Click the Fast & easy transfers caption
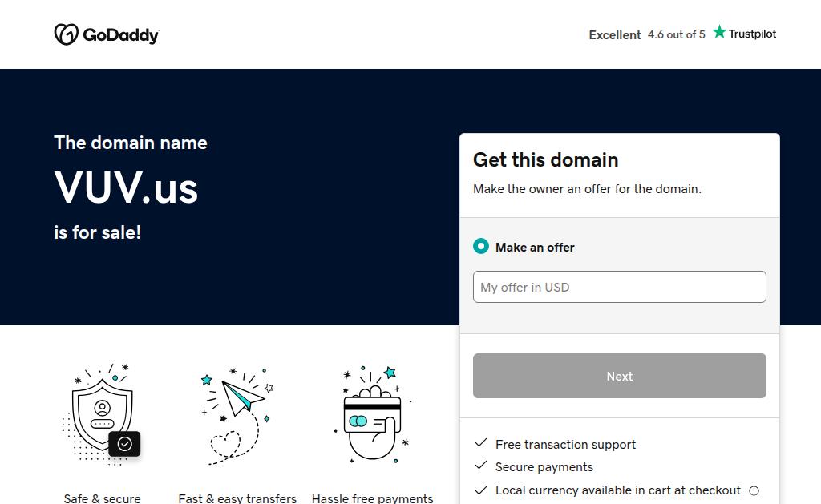 237,498
